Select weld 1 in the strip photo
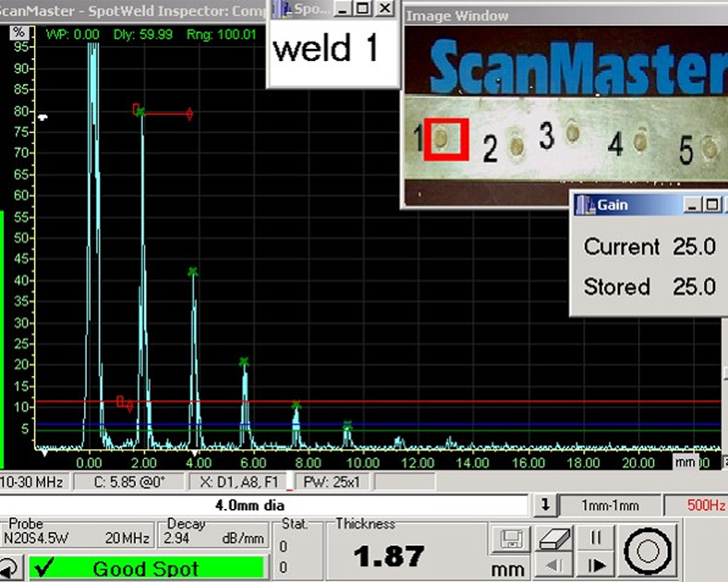This screenshot has width=728, height=582. 441,138
